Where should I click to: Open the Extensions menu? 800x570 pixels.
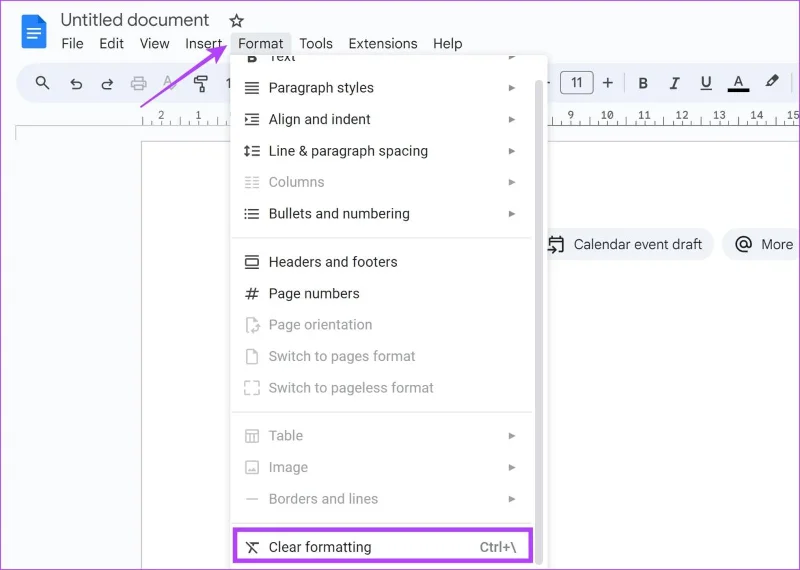click(383, 44)
